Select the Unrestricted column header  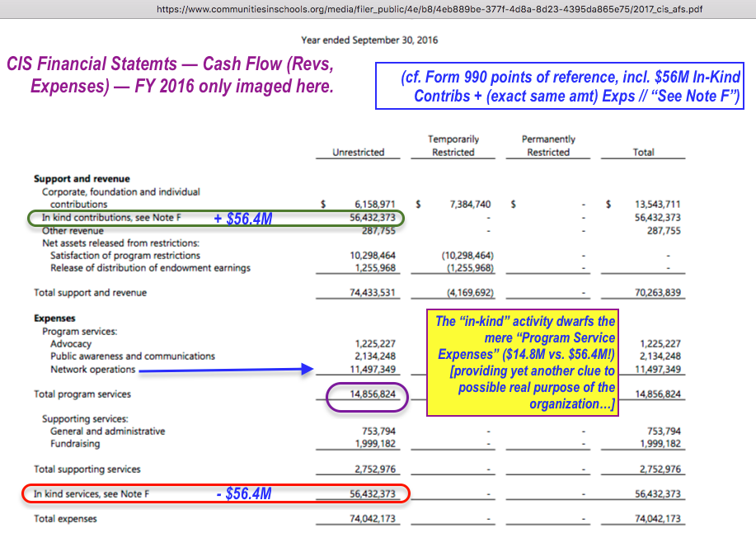359,152
